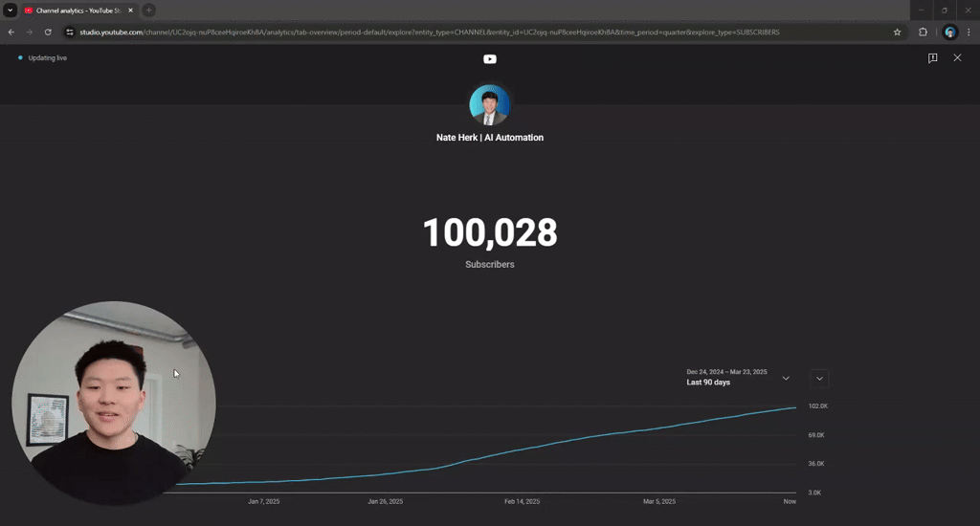Select the Nate Herk | AI Automation title
This screenshot has height=526, width=980.
coord(490,138)
